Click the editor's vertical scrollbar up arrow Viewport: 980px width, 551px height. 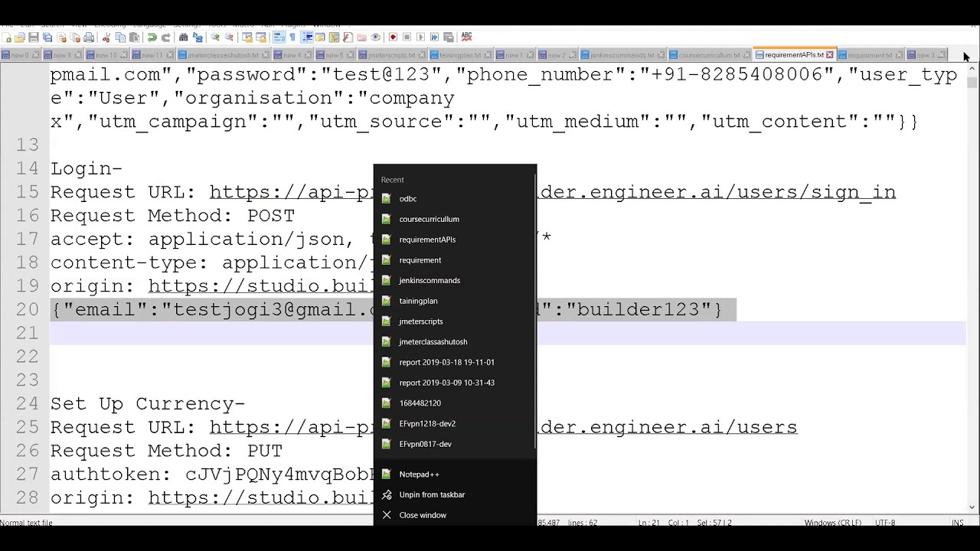pyautogui.click(x=972, y=68)
